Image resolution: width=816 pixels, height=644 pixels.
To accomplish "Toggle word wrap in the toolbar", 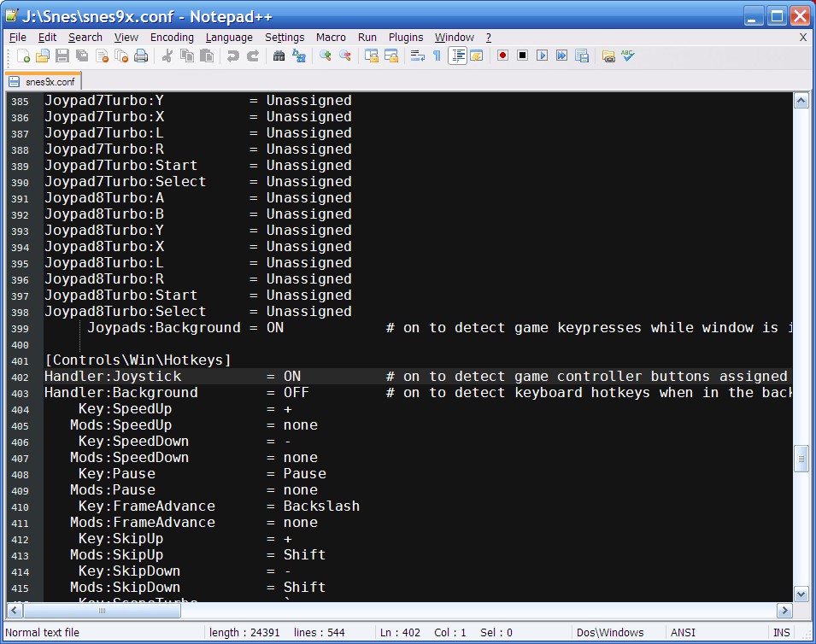I will 417,56.
